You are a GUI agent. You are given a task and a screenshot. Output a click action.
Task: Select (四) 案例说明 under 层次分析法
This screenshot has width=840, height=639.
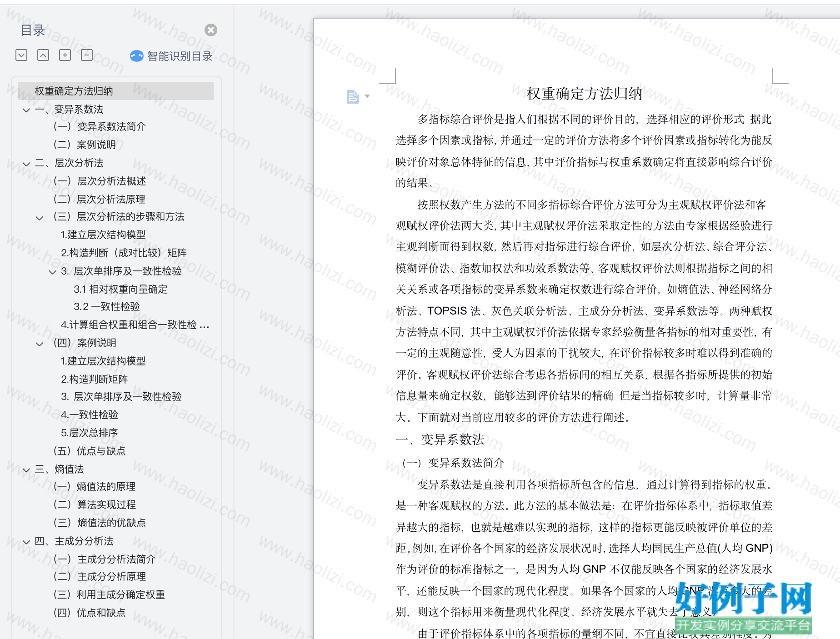tap(85, 343)
